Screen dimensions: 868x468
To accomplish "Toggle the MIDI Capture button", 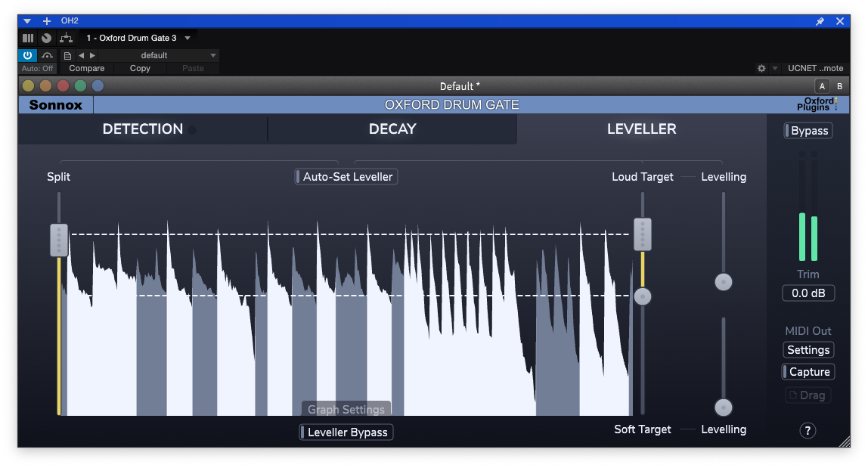I will (808, 372).
